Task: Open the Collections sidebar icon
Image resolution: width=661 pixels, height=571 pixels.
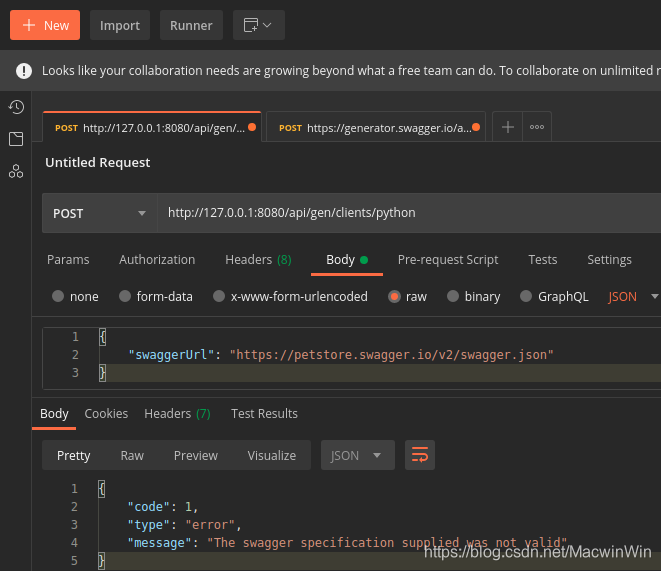Action: (x=16, y=139)
